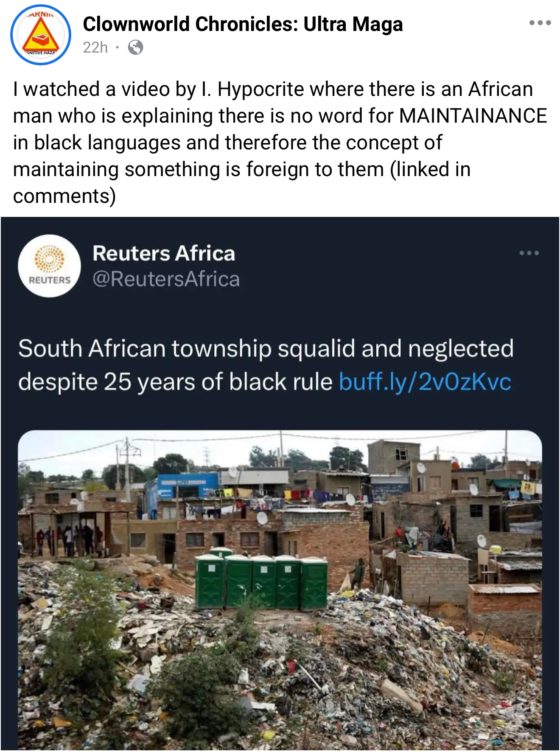
Task: Click the globe public-audience icon
Action: 135,48
